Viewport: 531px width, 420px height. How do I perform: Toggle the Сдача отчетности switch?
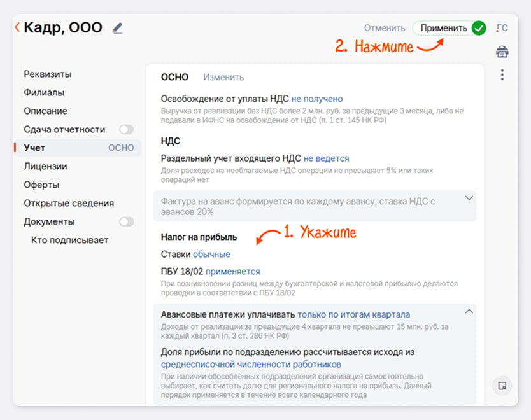pyautogui.click(x=126, y=129)
